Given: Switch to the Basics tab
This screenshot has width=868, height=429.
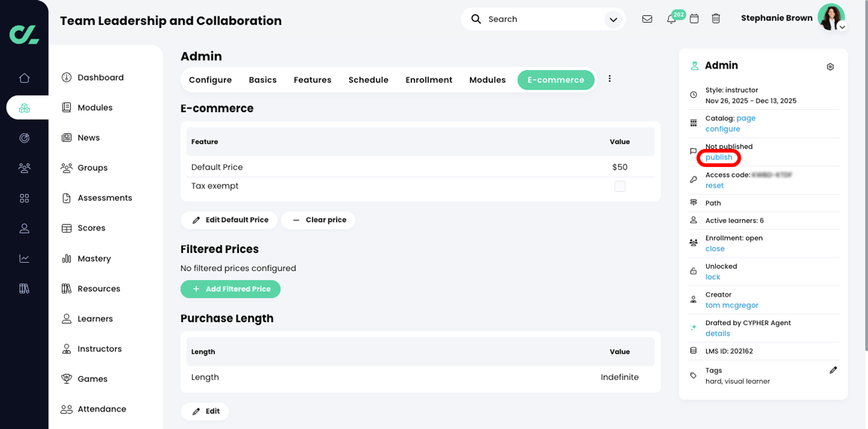Looking at the screenshot, I should point(262,80).
